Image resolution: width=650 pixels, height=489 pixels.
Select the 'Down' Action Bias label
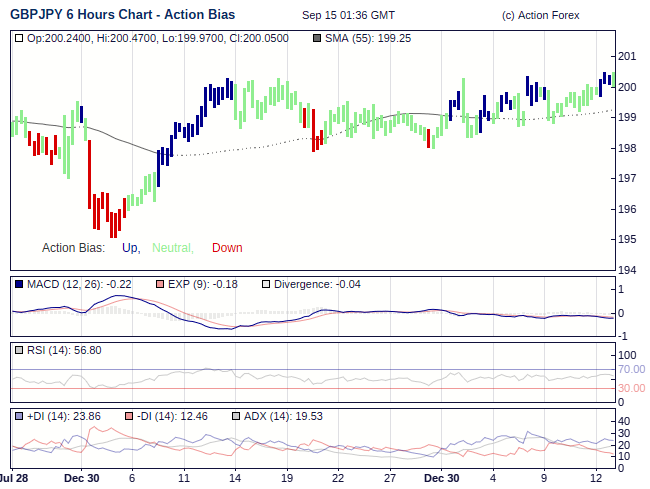[227, 248]
